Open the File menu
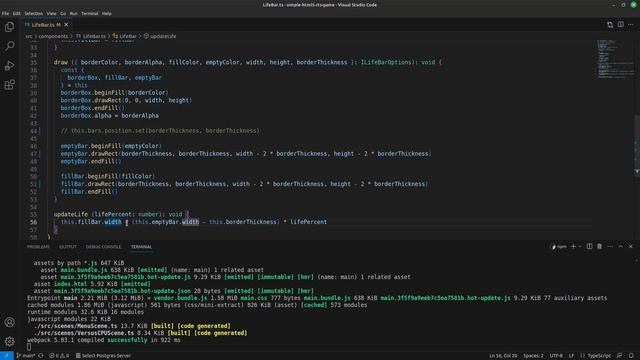The width and height of the screenshot is (640, 360). pyautogui.click(x=5, y=13)
